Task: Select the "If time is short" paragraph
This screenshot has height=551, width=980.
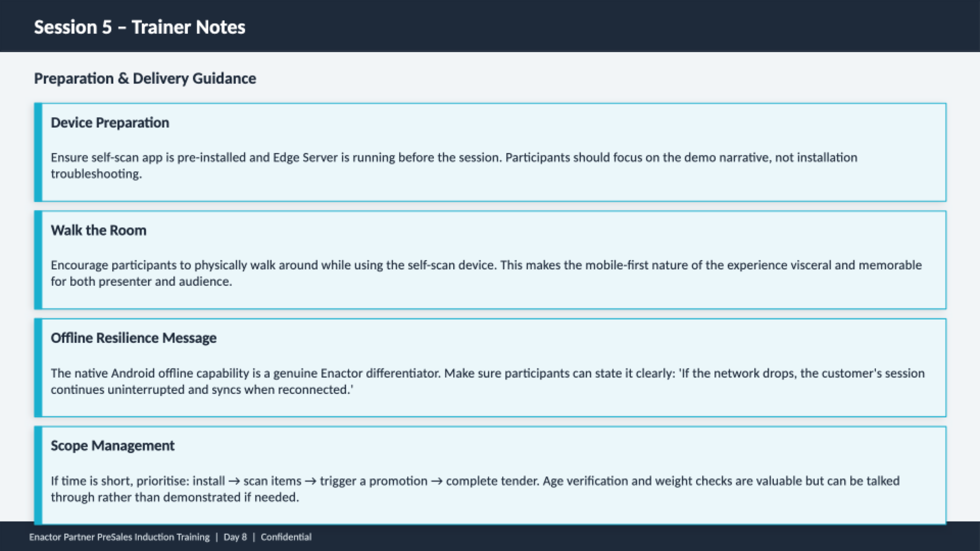Action: pos(475,489)
